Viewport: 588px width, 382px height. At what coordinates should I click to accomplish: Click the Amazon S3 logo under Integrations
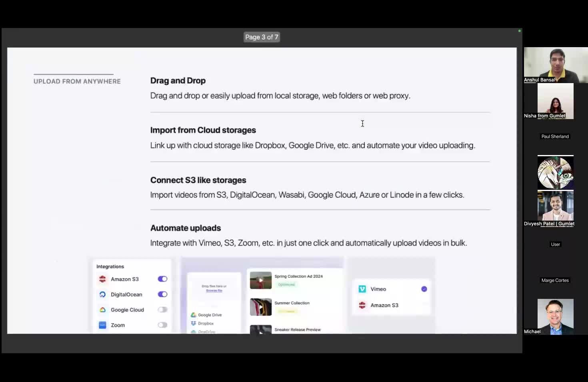point(102,279)
